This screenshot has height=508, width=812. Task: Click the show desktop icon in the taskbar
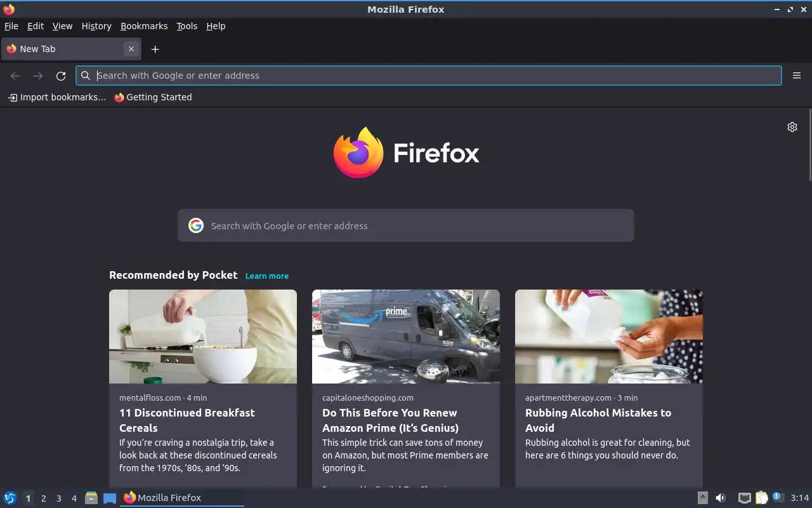[x=110, y=498]
